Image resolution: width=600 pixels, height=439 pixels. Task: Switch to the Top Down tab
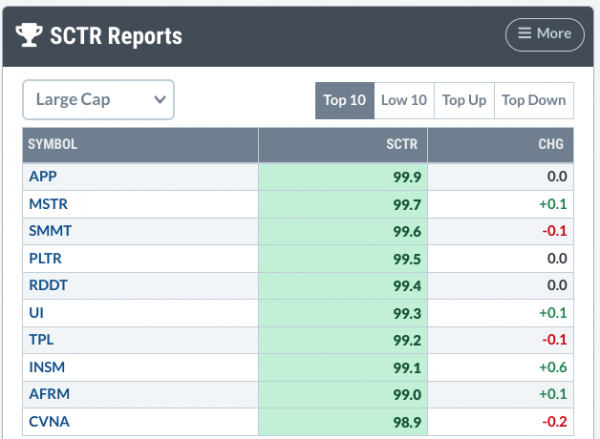tap(534, 100)
